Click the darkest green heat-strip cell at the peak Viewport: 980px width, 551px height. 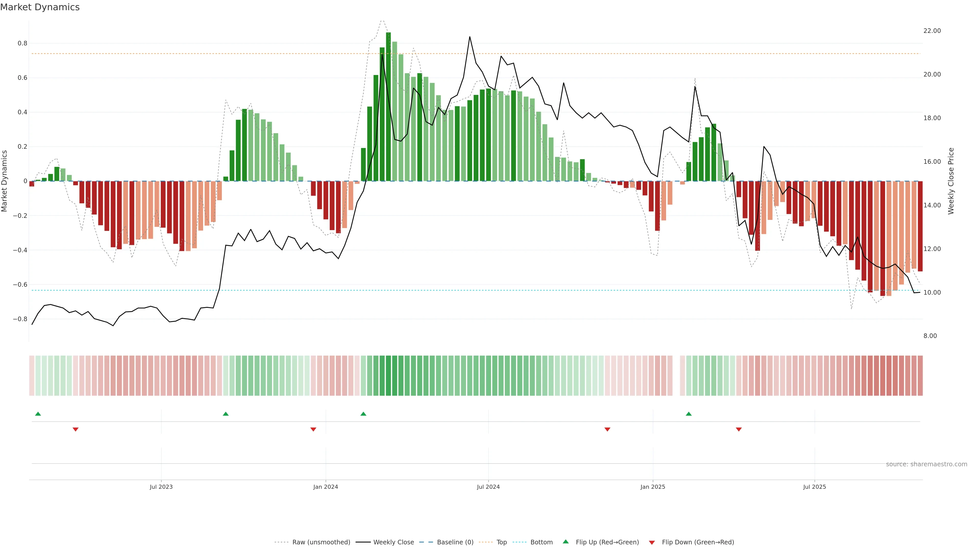click(388, 375)
